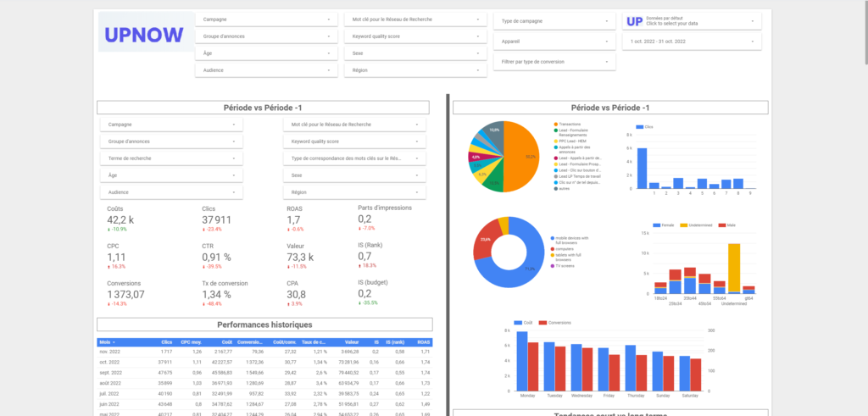This screenshot has width=868, height=416.
Task: Click the 'IS (budget)' scorecard
Action: (373, 292)
